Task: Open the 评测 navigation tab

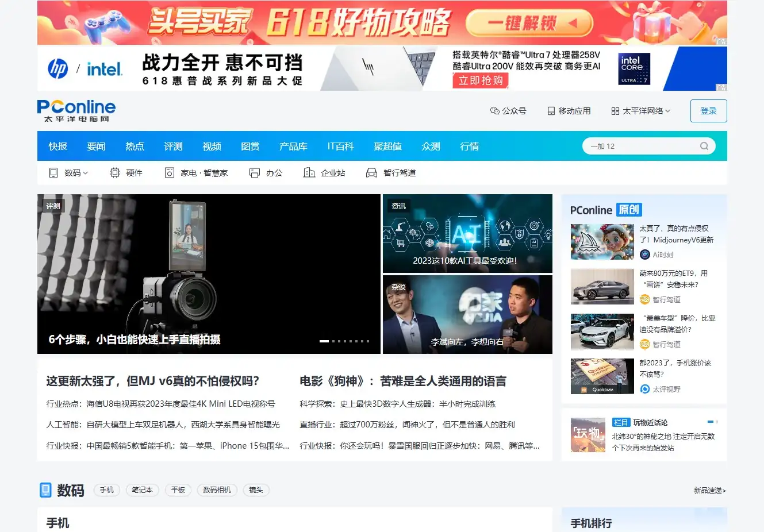Action: coord(173,147)
